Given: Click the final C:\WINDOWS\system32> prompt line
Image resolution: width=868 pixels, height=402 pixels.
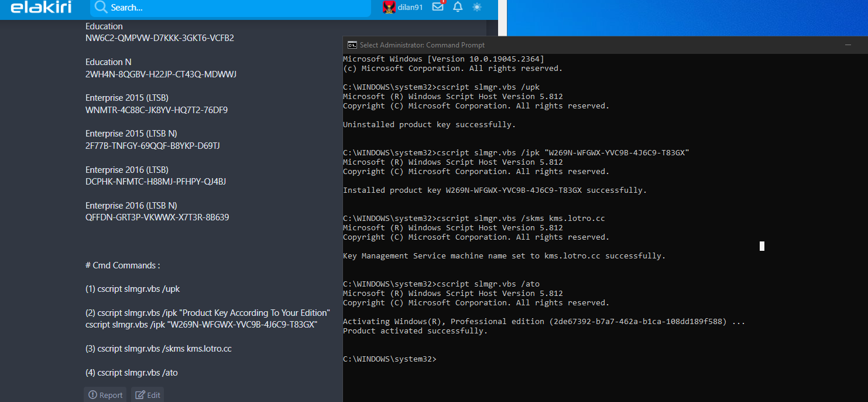Looking at the screenshot, I should click(x=390, y=359).
